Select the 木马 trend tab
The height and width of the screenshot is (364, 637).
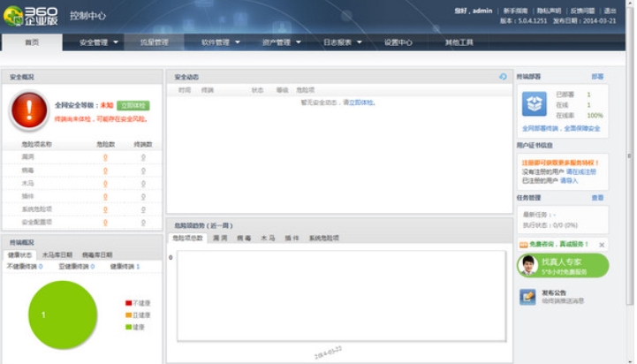[x=268, y=238]
